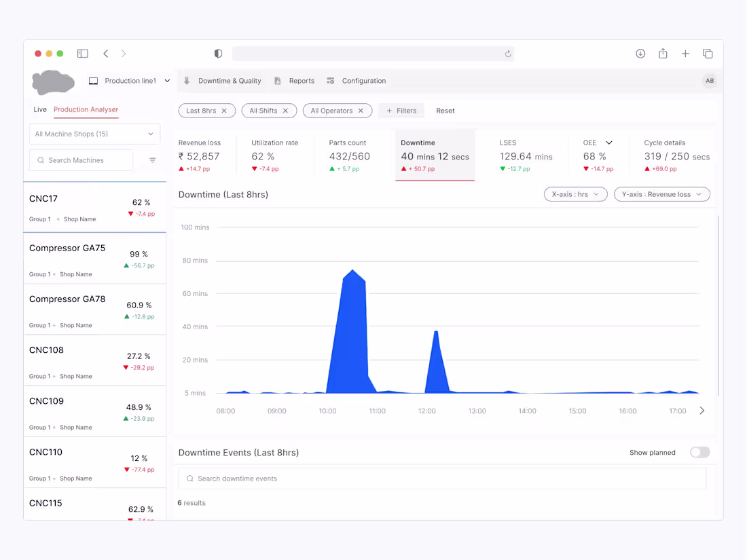Select the Compressor GA78 machine
This screenshot has width=747, height=560.
[x=95, y=310]
